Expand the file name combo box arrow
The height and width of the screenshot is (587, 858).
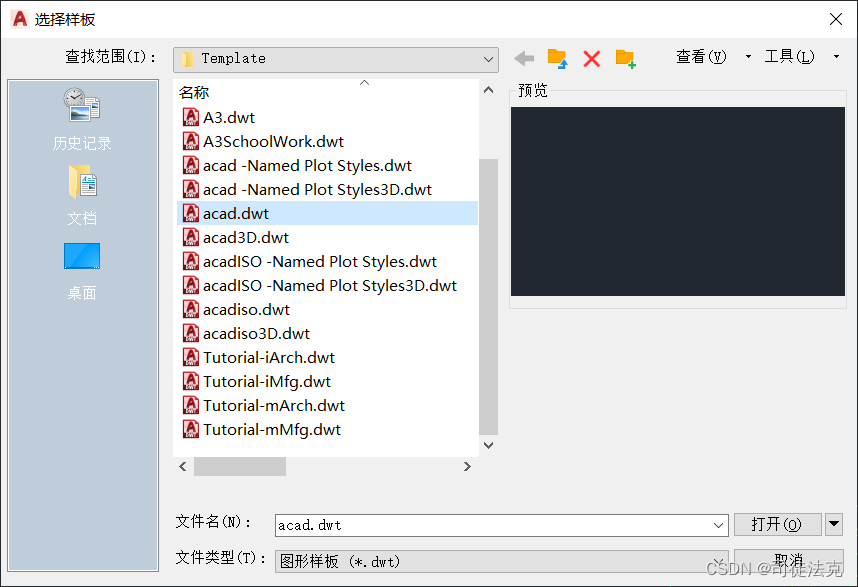coord(718,525)
